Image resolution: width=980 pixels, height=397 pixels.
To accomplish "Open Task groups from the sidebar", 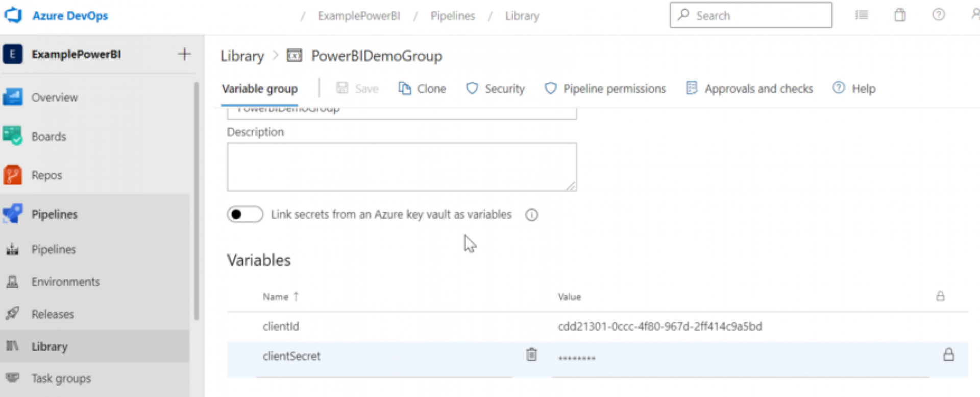I will 61,378.
